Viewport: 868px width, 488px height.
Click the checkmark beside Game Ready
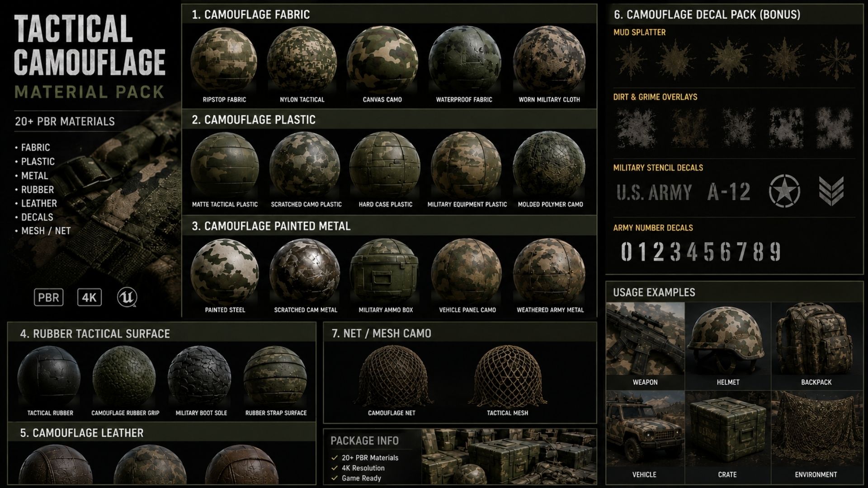(x=335, y=478)
